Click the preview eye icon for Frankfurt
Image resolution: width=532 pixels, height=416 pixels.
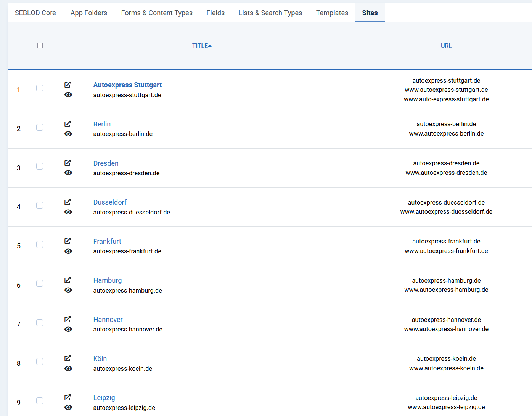pos(68,251)
